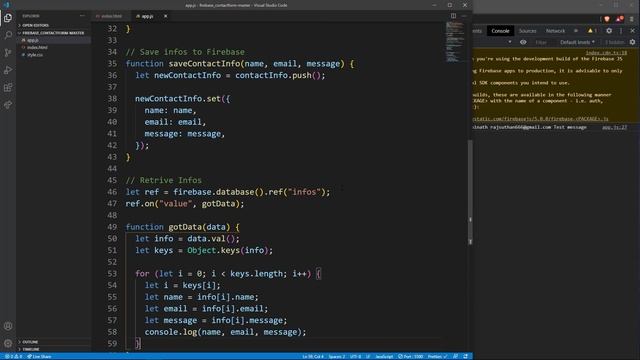Click the "infos" string on line 46
Screen dimensions: 640x360
tap(304, 192)
